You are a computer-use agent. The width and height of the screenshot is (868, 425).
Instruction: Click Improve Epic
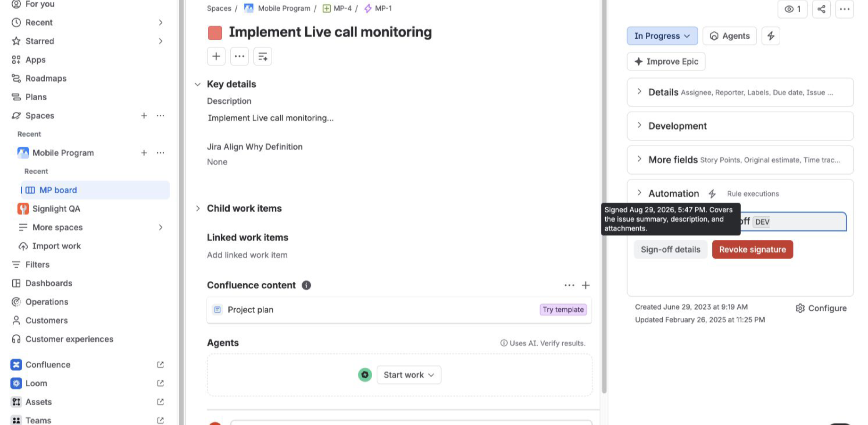click(x=666, y=62)
